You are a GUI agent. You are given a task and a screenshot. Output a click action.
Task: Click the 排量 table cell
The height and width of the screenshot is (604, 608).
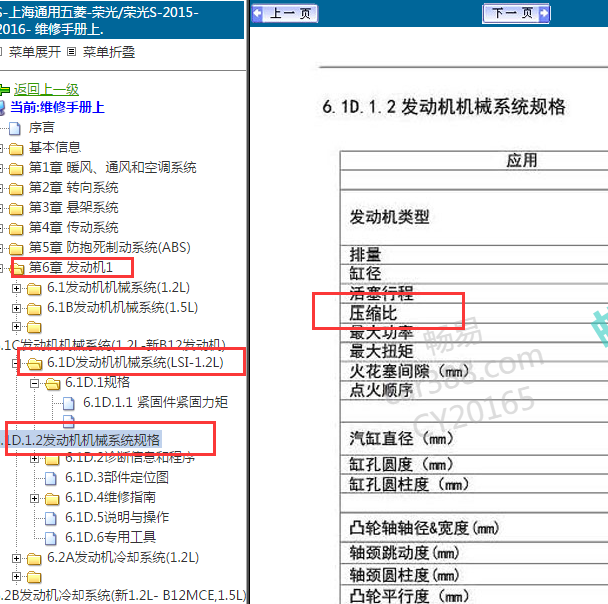[x=365, y=255]
